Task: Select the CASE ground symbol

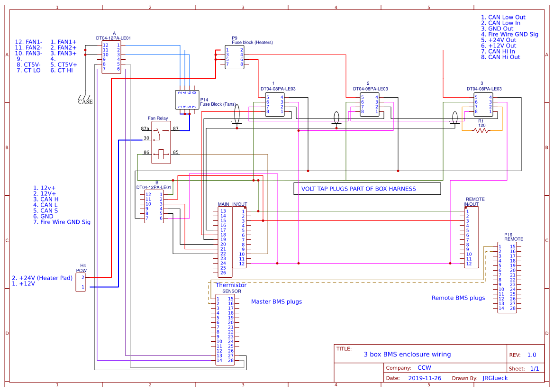Action: tap(85, 97)
